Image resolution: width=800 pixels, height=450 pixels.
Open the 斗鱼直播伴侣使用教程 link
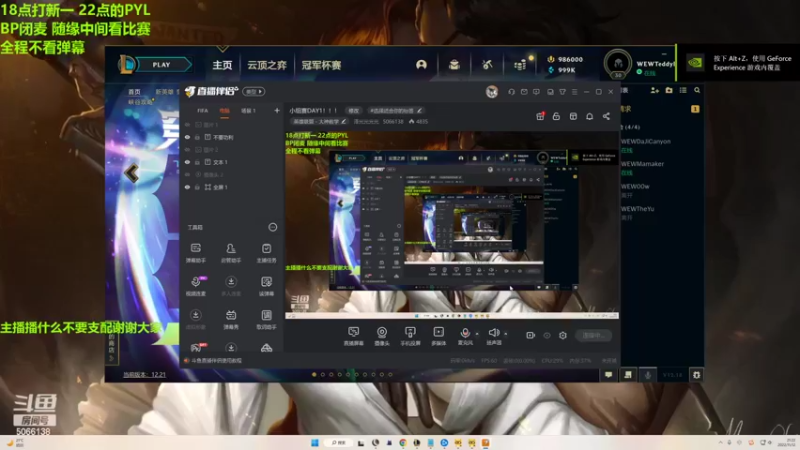click(216, 360)
